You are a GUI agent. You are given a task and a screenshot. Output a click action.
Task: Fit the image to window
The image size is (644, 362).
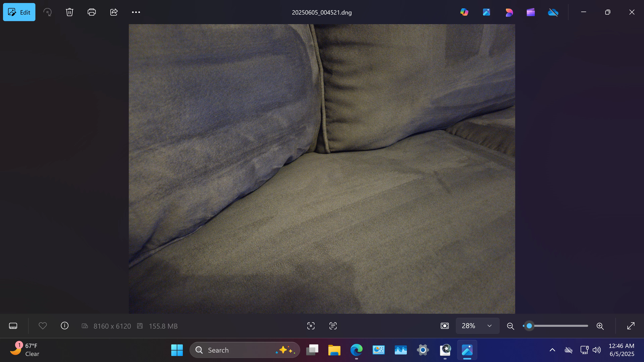point(444,326)
